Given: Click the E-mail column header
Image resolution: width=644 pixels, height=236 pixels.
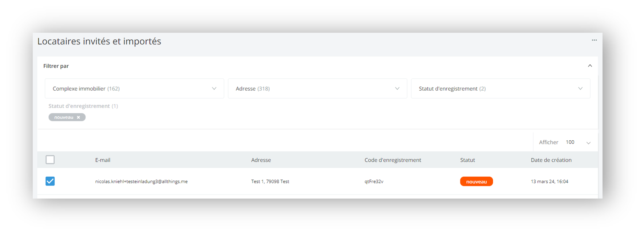Looking at the screenshot, I should click(103, 160).
